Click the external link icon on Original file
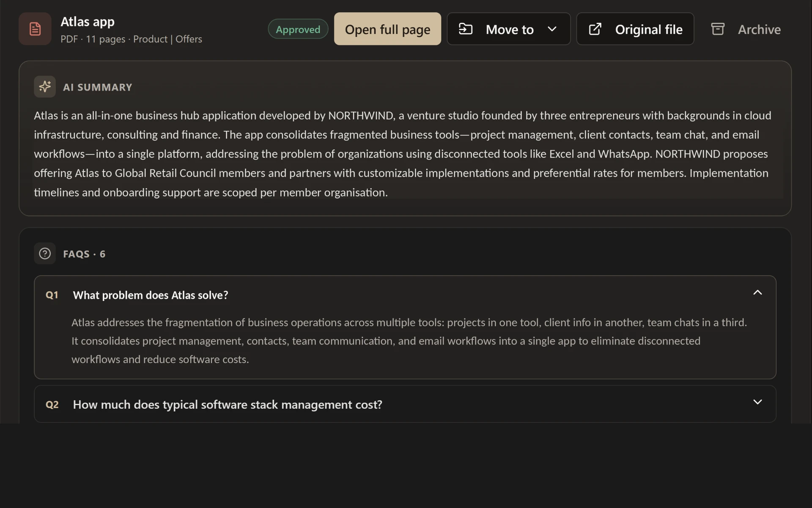Image resolution: width=812 pixels, height=508 pixels. pos(595,29)
